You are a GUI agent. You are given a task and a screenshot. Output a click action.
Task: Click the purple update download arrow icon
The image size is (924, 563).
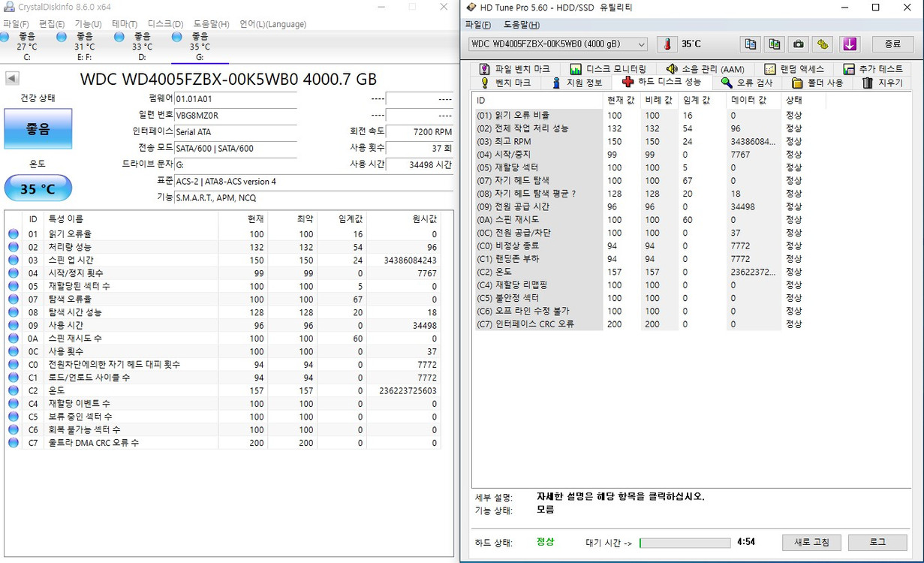[x=849, y=44]
